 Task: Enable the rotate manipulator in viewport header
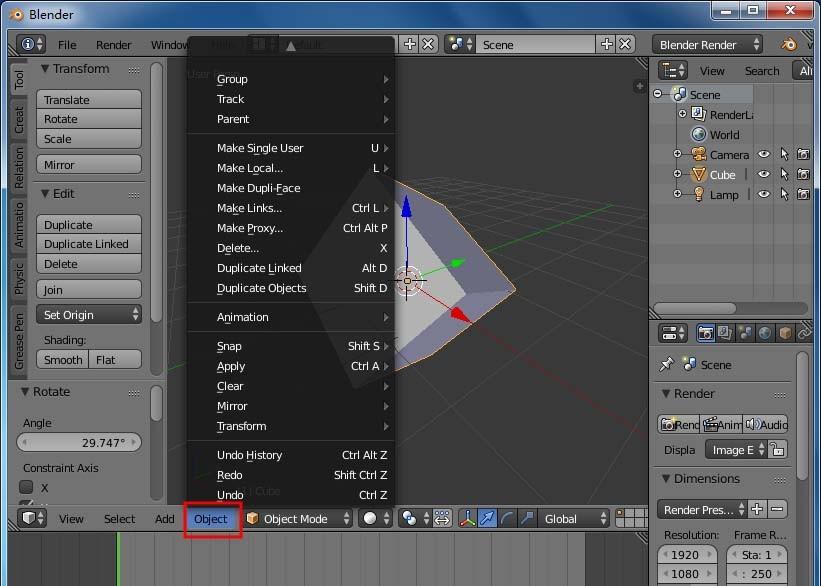(x=506, y=518)
